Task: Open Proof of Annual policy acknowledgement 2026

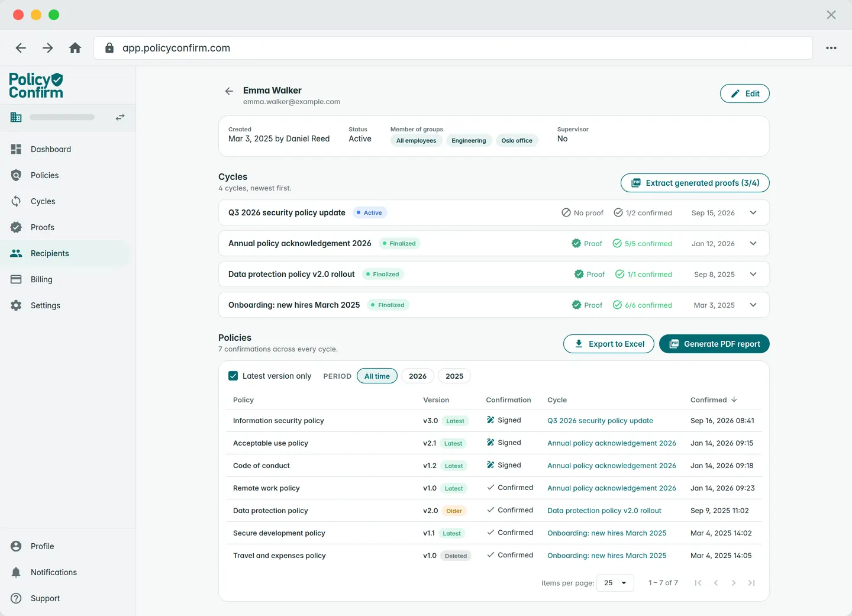Action: tap(587, 243)
